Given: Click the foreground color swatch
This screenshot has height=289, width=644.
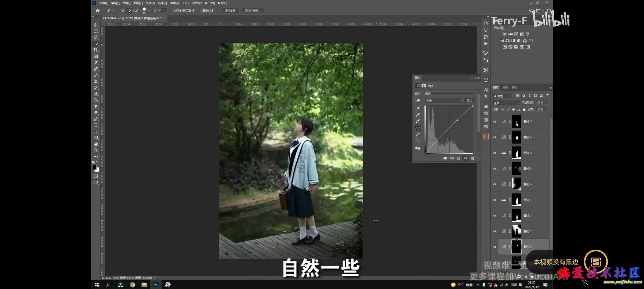Looking at the screenshot, I should (94, 167).
